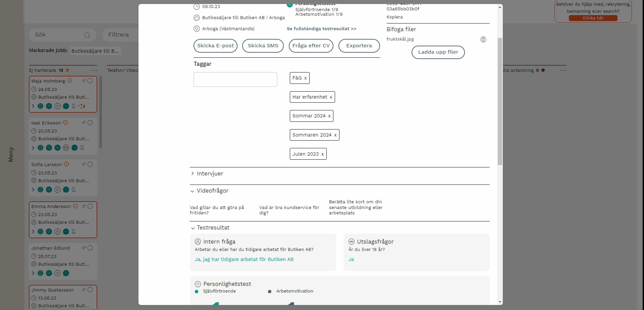The image size is (644, 310).
Task: Remove the F&G tag
Action: [x=305, y=78]
